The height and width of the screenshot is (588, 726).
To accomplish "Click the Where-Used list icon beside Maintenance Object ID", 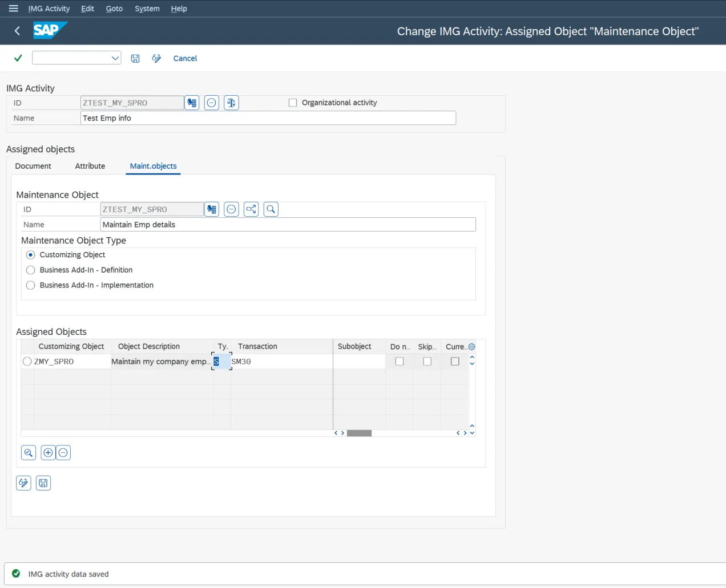I will tap(251, 209).
